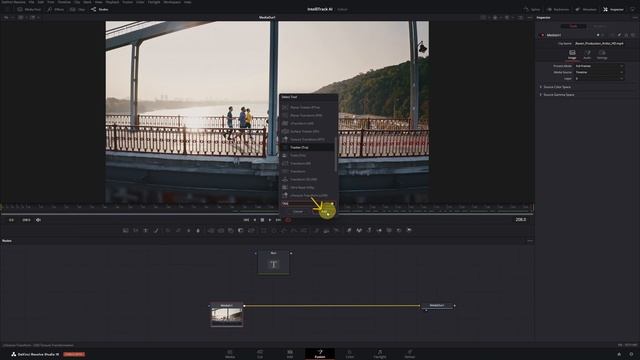The height and width of the screenshot is (360, 640).
Task: Go to the Edit page
Action: [290, 354]
